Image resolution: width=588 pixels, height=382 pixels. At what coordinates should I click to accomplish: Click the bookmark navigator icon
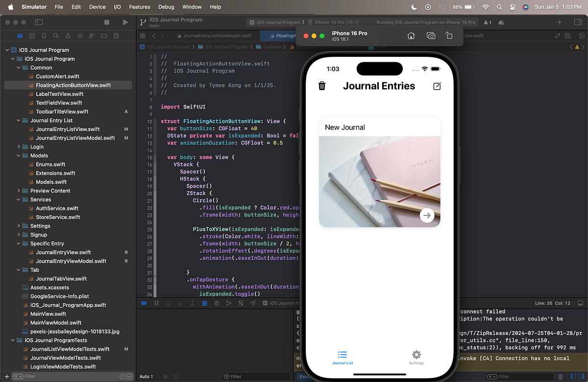click(x=44, y=36)
